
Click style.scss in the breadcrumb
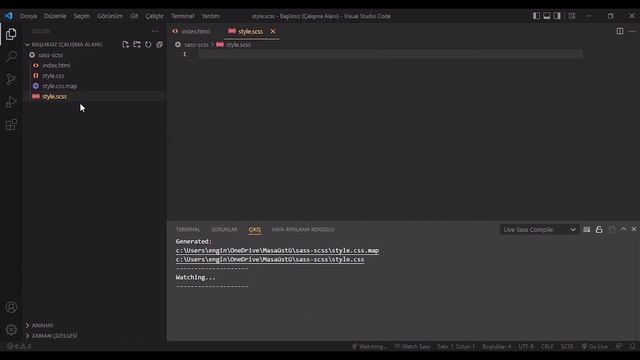pos(238,45)
